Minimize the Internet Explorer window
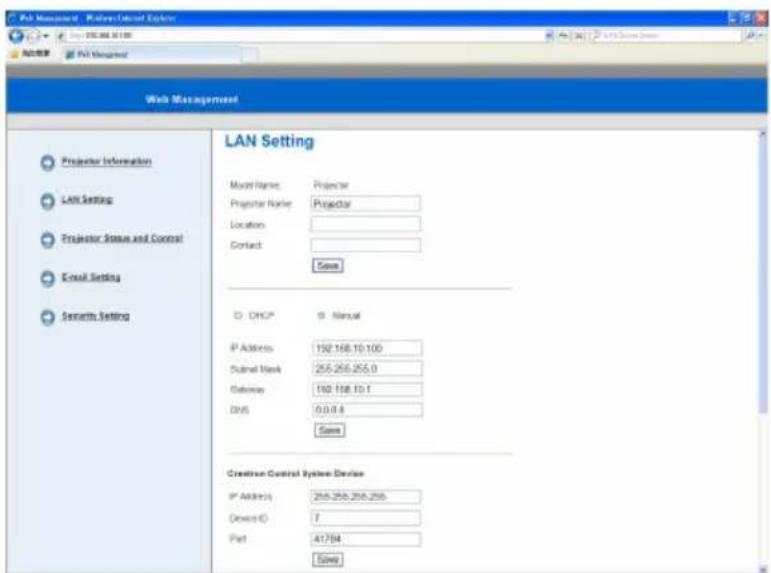Screen dimensions: 771x573 [x=734, y=19]
